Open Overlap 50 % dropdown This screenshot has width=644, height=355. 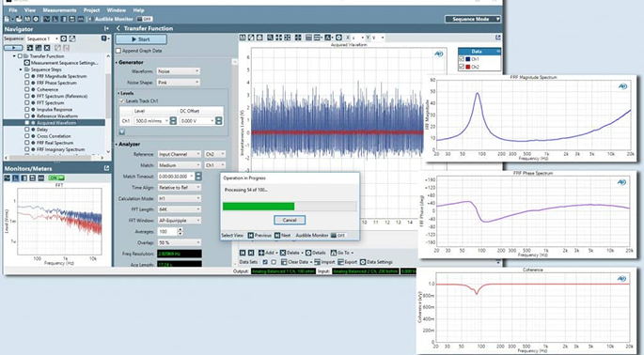click(180, 242)
